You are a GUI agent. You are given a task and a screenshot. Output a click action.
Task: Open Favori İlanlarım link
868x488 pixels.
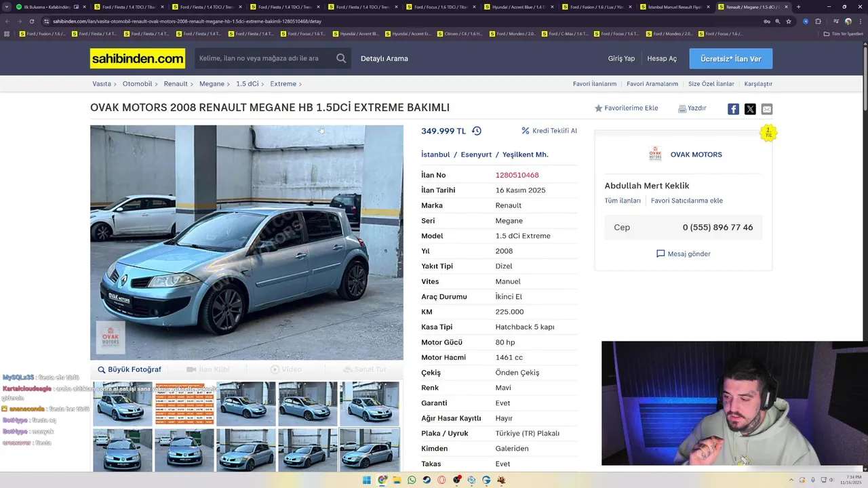pos(595,84)
